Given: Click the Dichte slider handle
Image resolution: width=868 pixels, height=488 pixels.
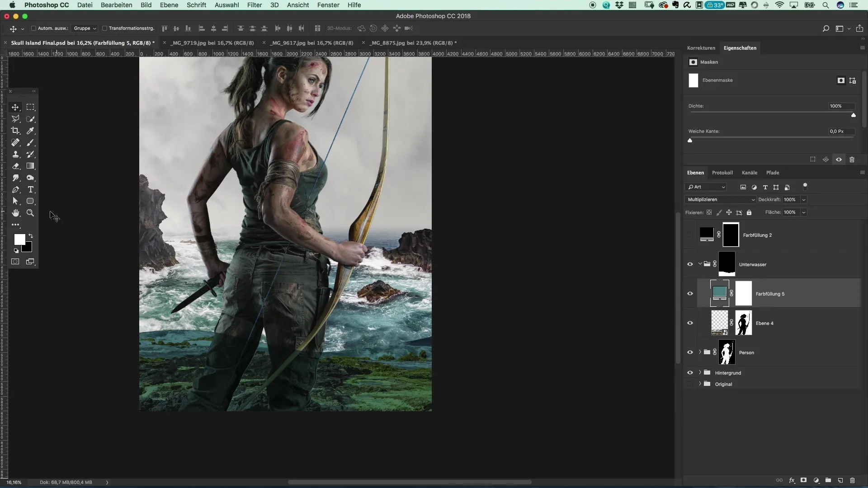Looking at the screenshot, I should pyautogui.click(x=854, y=115).
